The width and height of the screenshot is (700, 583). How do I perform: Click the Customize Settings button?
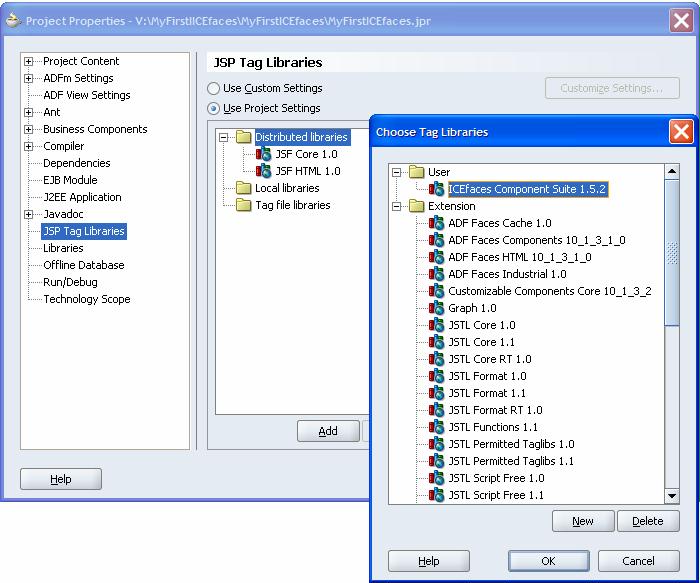click(612, 88)
